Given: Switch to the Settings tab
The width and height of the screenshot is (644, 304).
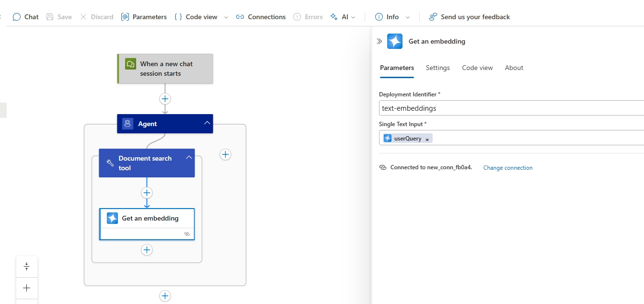Looking at the screenshot, I should coord(437,68).
